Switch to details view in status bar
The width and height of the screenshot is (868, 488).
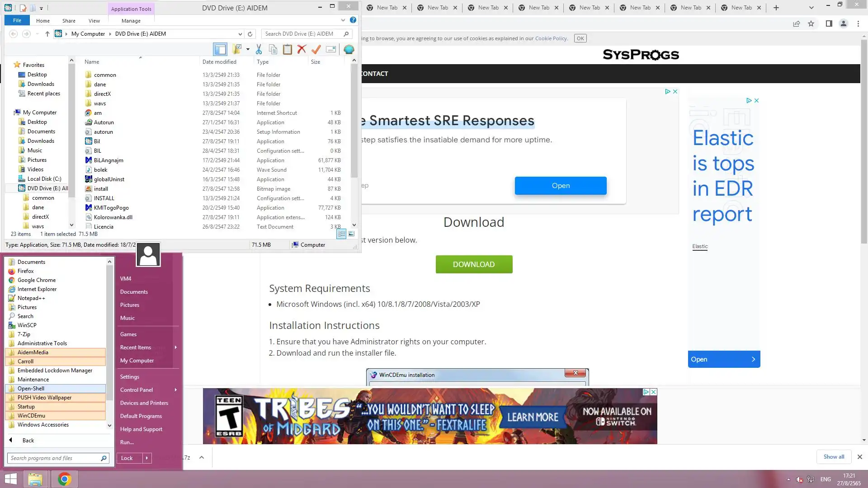[x=341, y=234]
